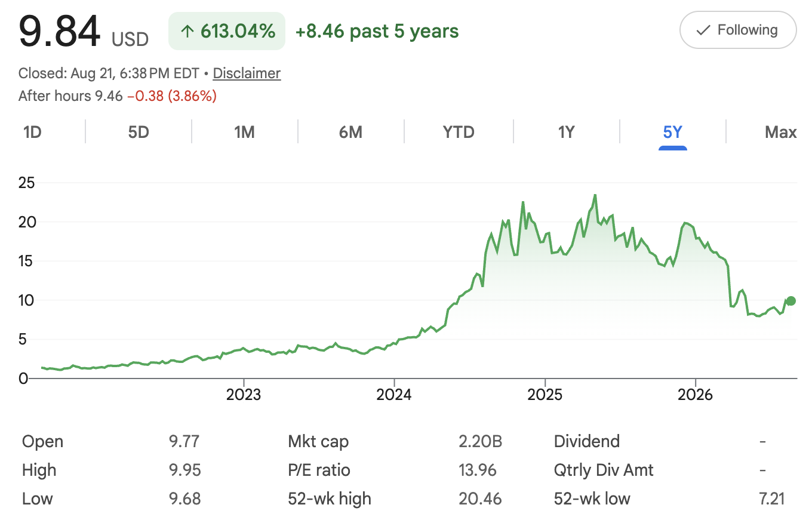The width and height of the screenshot is (812, 517).
Task: Click the 52-wk high value 20.46
Action: point(480,499)
